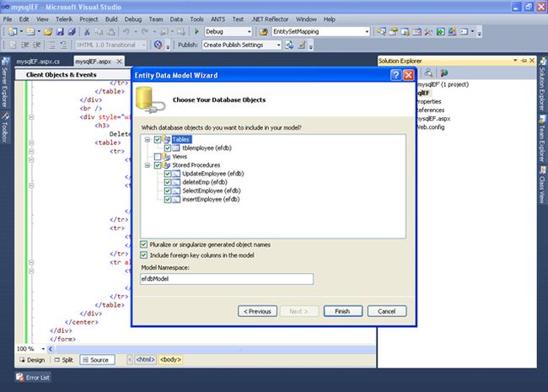The image size is (548, 392).
Task: Click the wizard's help question mark icon
Action: pyautogui.click(x=395, y=75)
